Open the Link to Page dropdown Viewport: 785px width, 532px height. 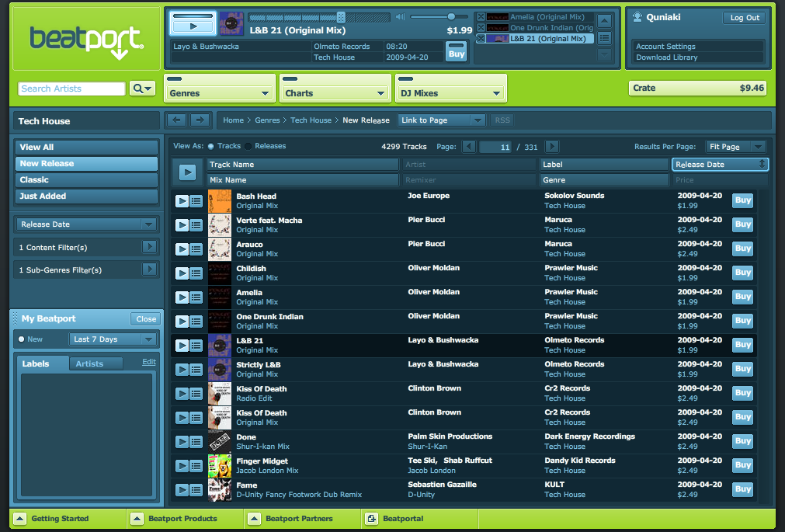click(x=442, y=120)
